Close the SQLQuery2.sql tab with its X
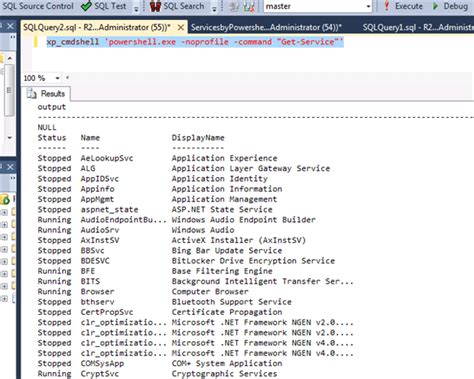This screenshot has width=474, height=379. tap(180, 27)
